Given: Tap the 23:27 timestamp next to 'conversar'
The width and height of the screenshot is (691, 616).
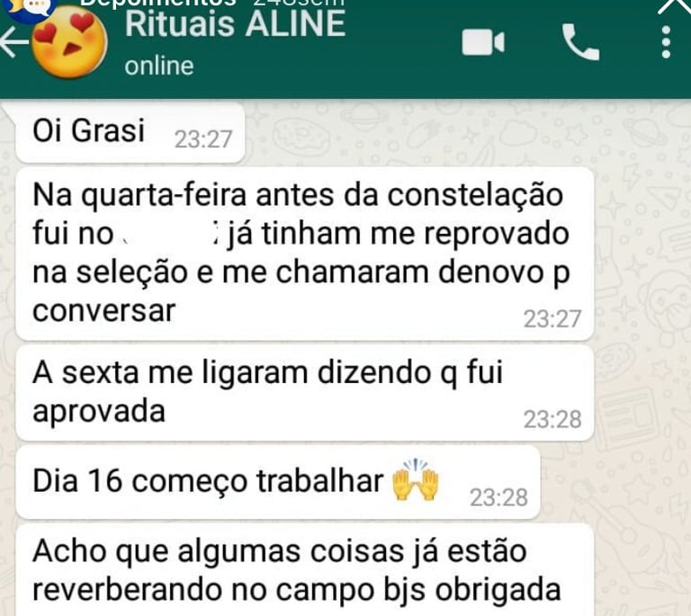Looking at the screenshot, I should click(552, 319).
